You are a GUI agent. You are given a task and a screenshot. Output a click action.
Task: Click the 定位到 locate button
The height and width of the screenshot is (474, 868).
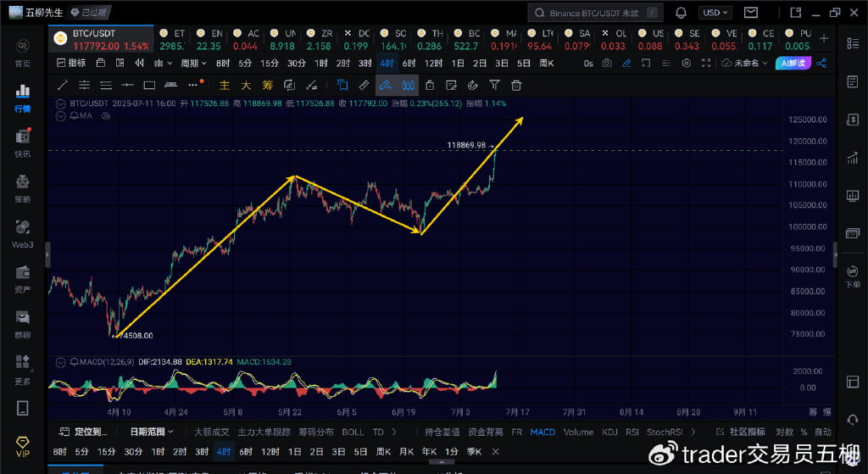click(84, 432)
